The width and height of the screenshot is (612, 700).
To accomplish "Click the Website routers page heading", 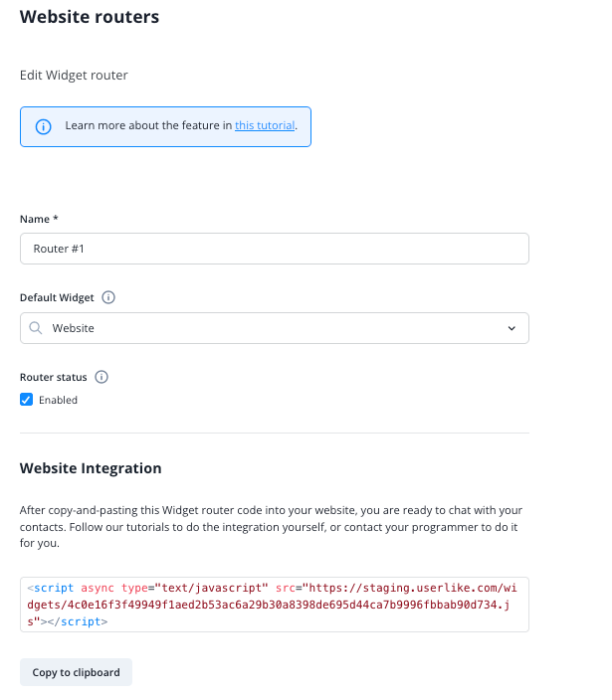I will click(x=90, y=17).
